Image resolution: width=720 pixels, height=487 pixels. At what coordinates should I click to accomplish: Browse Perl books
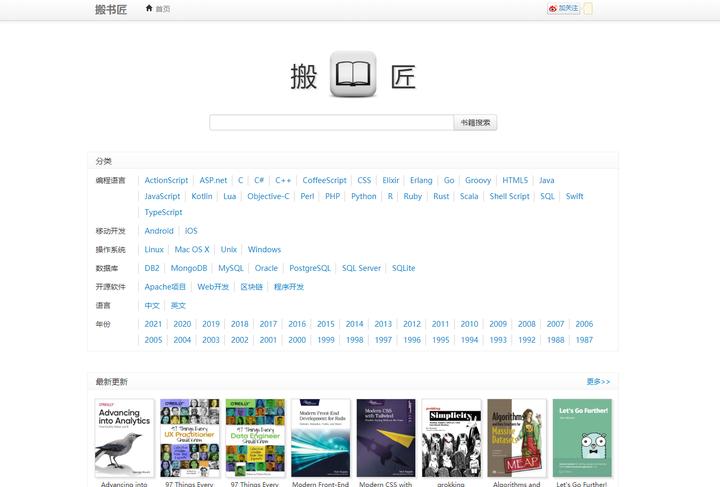tap(307, 196)
